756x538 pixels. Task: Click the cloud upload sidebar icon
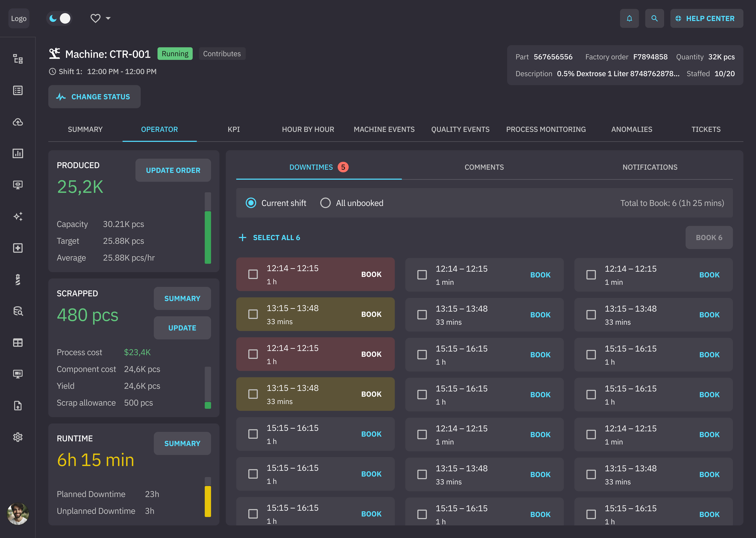[x=18, y=122]
